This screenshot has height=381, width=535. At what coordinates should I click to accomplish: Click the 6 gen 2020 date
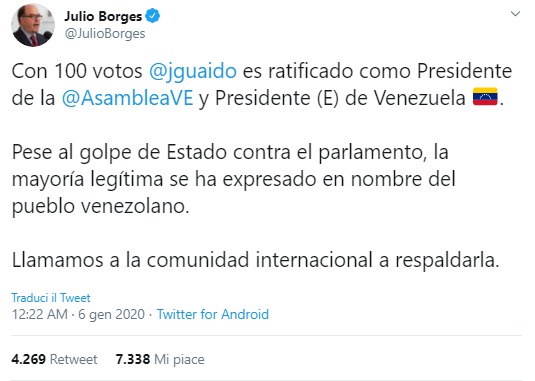pyautogui.click(x=112, y=314)
